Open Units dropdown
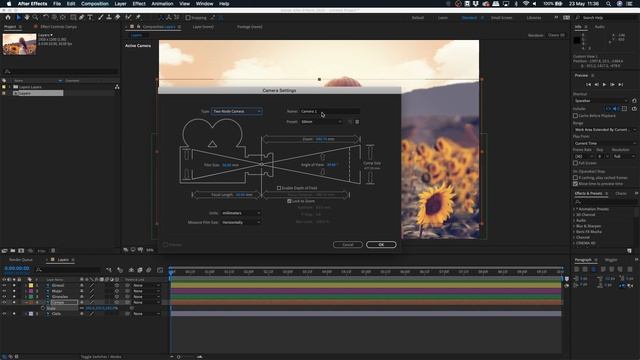The image size is (640, 360). coord(241,213)
